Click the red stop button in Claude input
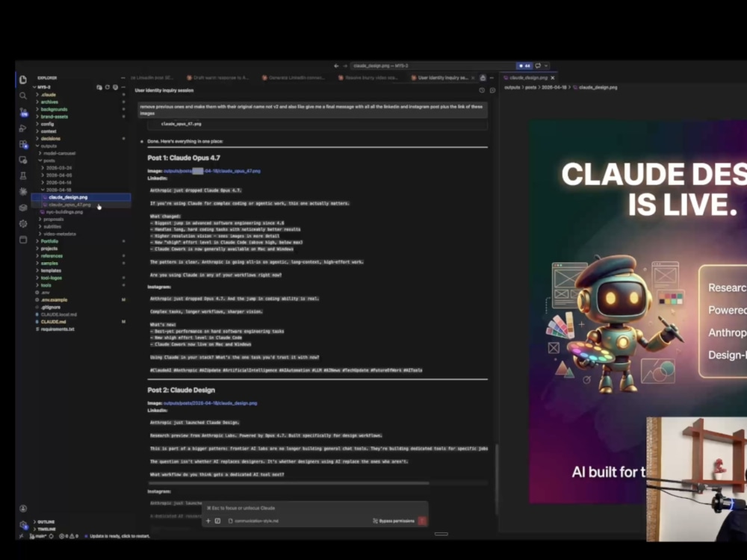This screenshot has width=747, height=560. pyautogui.click(x=422, y=521)
